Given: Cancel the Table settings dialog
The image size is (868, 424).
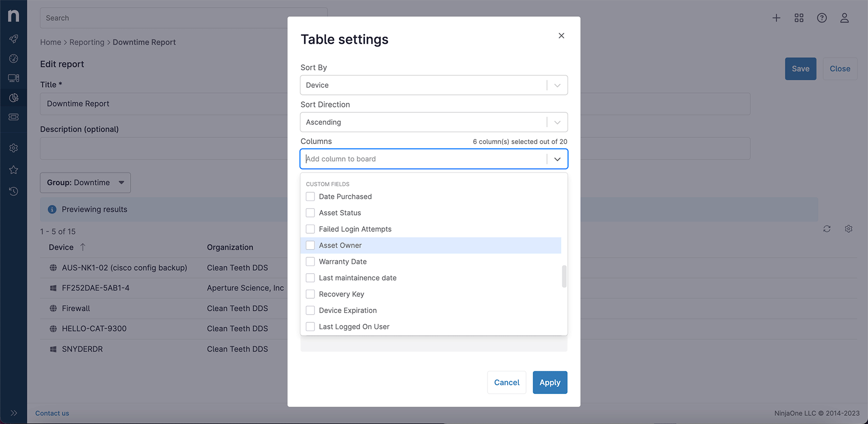Looking at the screenshot, I should click(506, 383).
